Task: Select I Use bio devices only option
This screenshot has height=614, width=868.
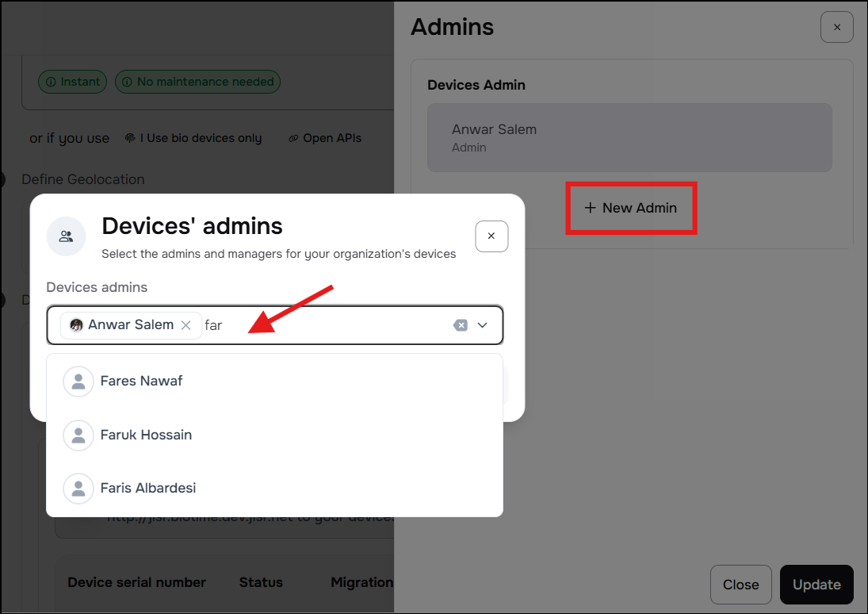Action: [x=193, y=138]
